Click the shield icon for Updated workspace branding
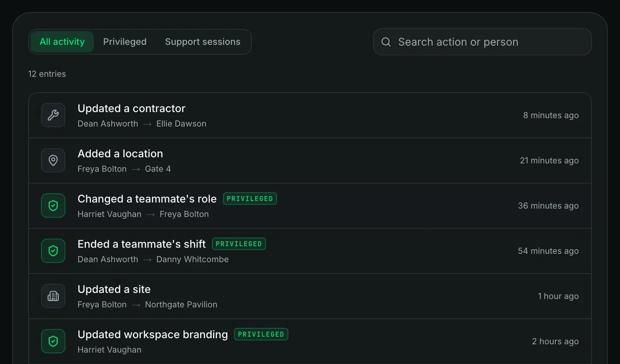The image size is (620, 364). pyautogui.click(x=53, y=341)
